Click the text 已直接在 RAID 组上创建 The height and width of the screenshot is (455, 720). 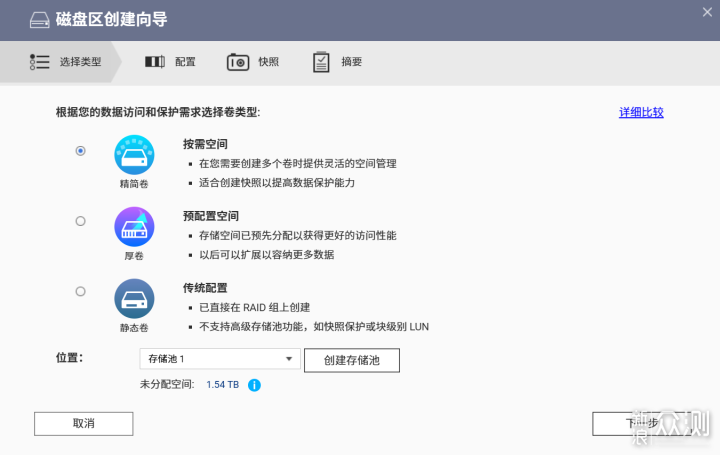(254, 307)
